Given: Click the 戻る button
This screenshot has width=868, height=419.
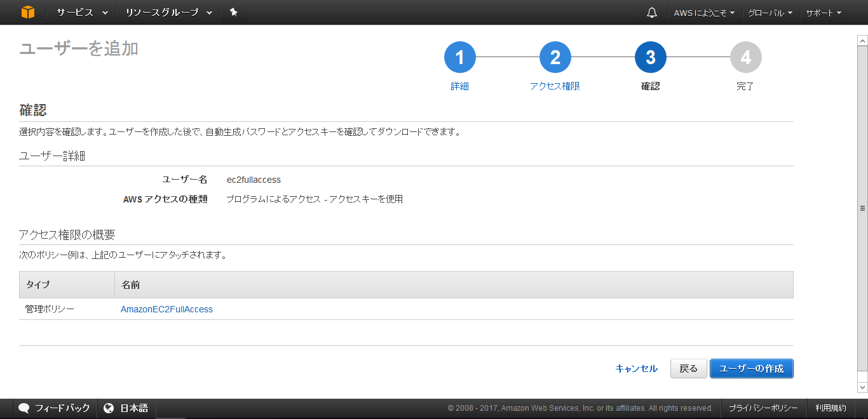Looking at the screenshot, I should tap(689, 368).
